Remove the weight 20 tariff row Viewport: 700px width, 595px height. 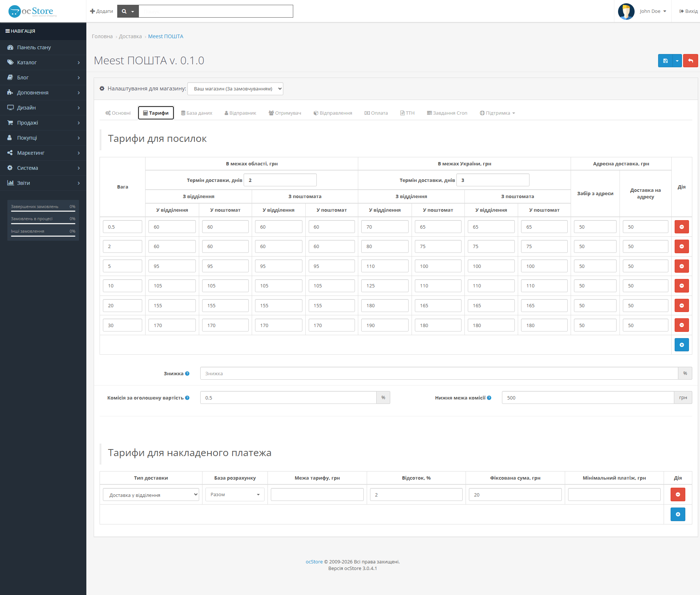pyautogui.click(x=682, y=305)
